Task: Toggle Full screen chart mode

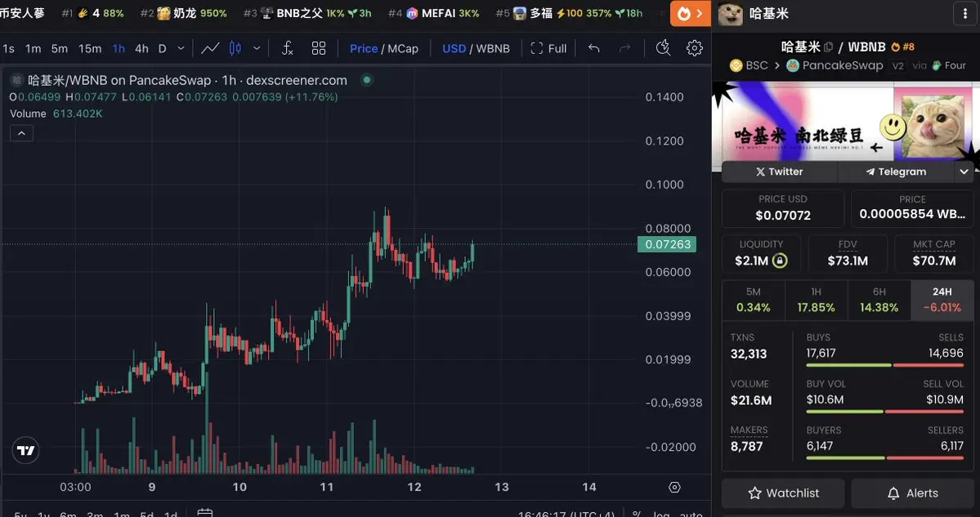Action: (548, 48)
